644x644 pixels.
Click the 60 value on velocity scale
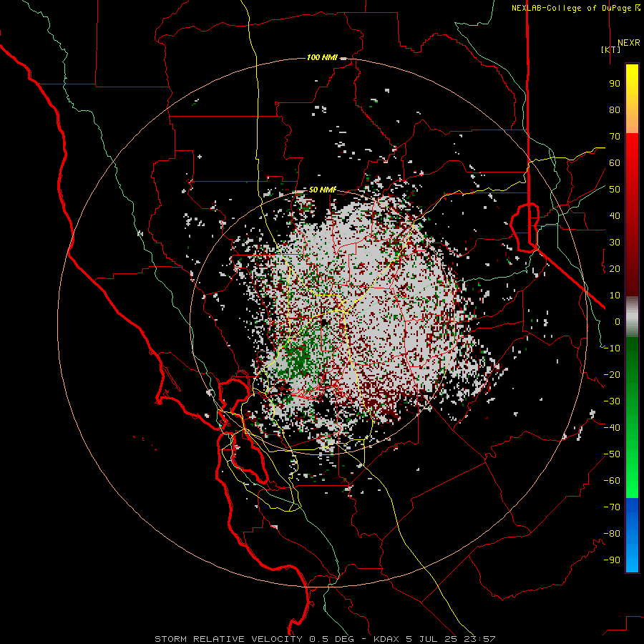click(615, 163)
